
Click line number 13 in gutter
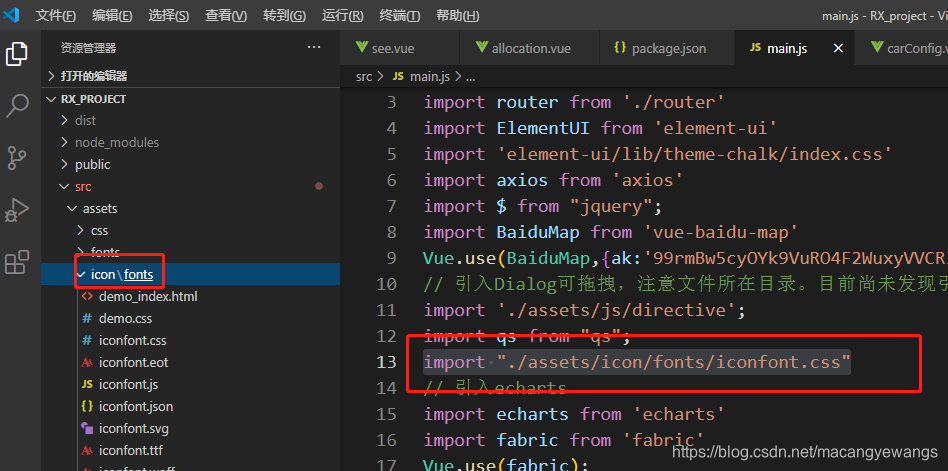click(386, 362)
